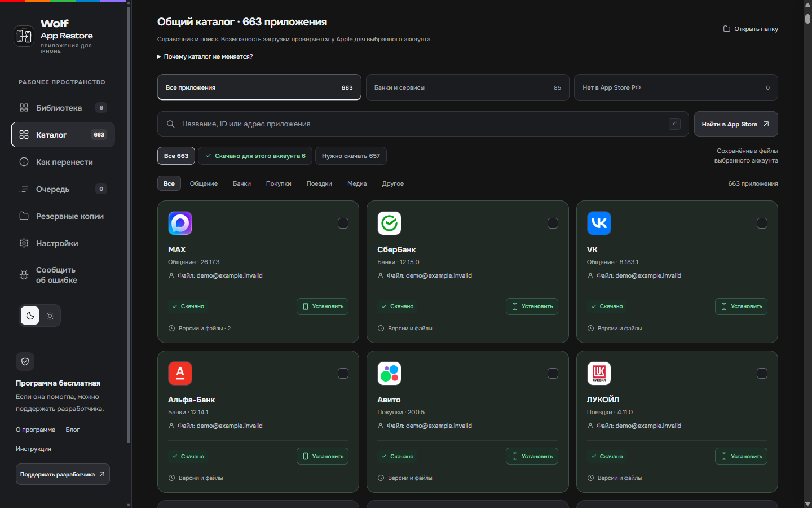Expand Версии и файлы for ЛУКОЙЛ

615,478
